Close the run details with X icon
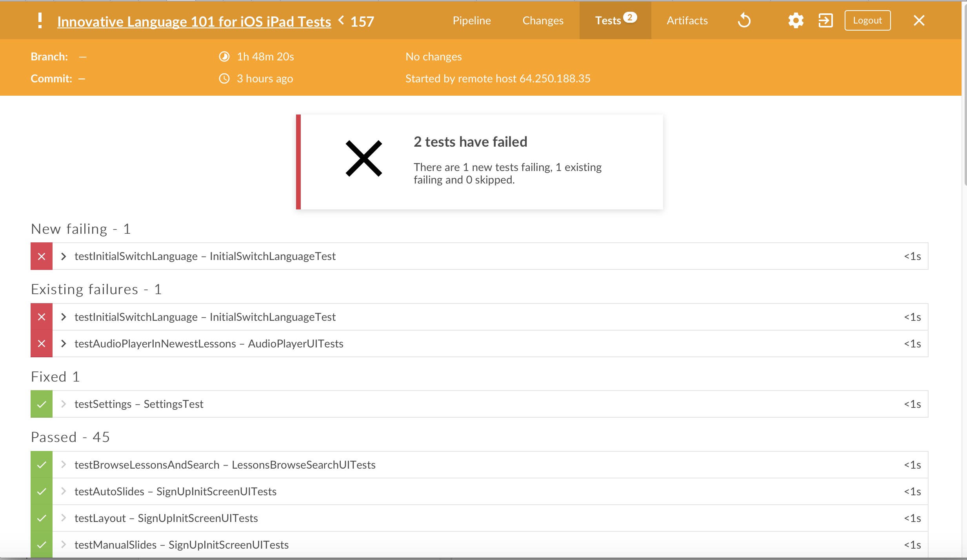 [x=919, y=20]
